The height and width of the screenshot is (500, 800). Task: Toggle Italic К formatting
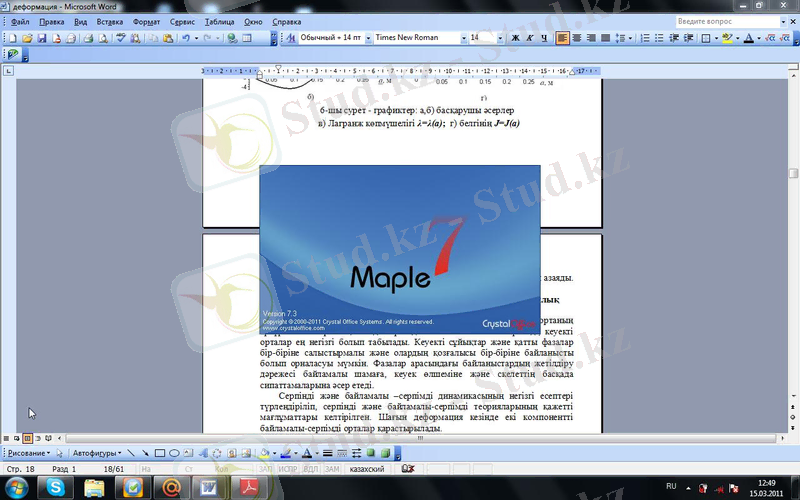coord(530,38)
